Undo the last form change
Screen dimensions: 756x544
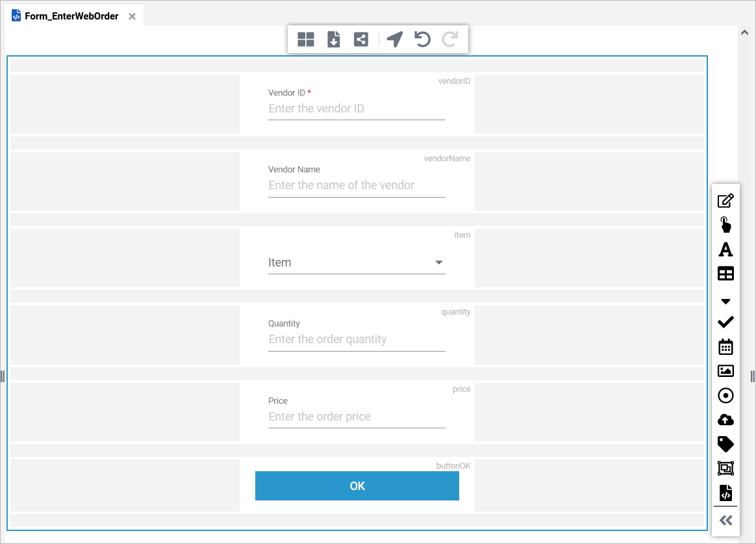[x=422, y=39]
